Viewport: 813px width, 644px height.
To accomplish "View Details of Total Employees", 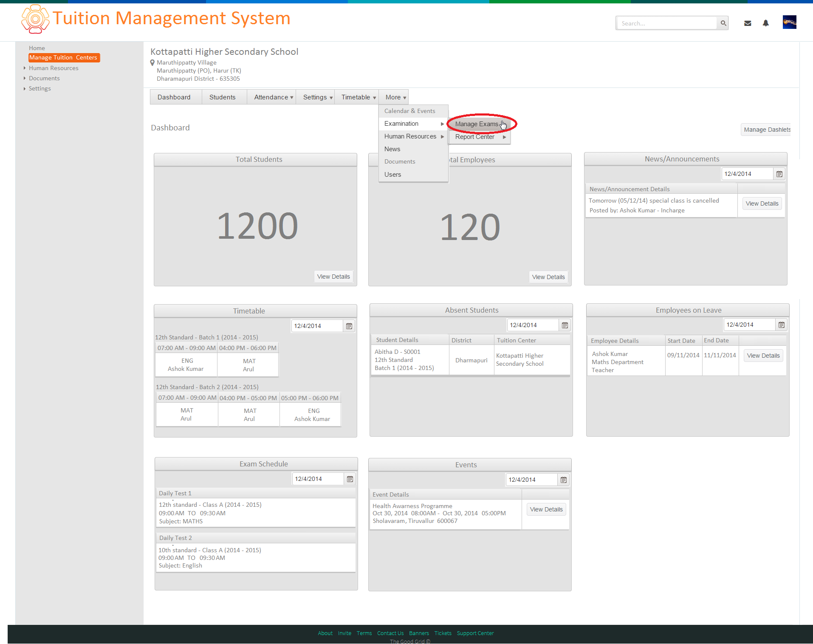I will pos(548,277).
